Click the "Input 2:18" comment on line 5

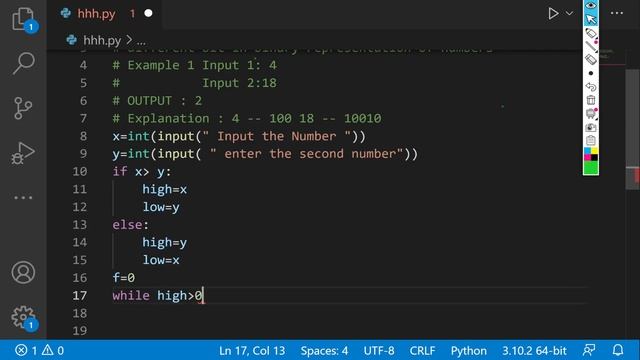240,83
